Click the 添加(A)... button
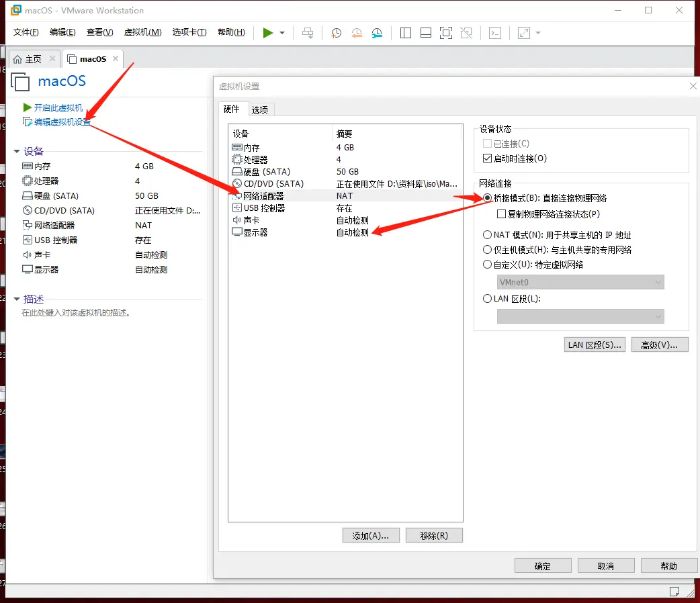 [x=371, y=535]
